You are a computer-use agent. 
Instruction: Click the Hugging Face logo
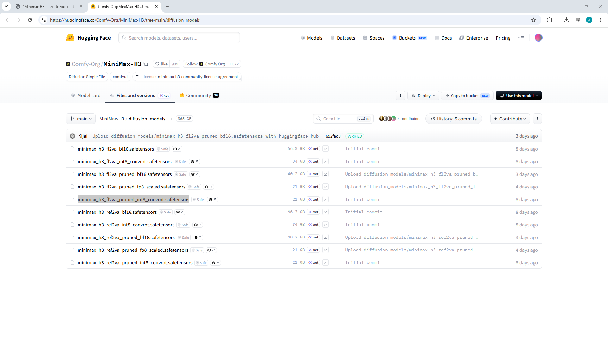pos(88,38)
